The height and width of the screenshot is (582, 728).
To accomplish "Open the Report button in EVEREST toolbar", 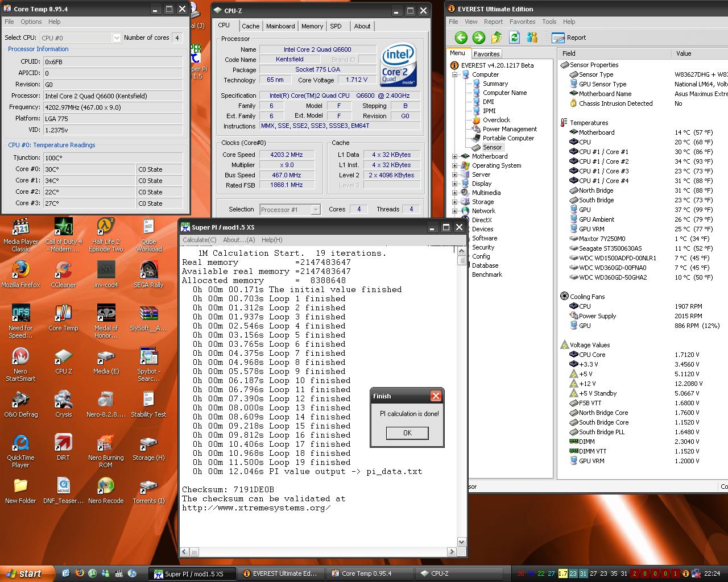I will 569,38.
